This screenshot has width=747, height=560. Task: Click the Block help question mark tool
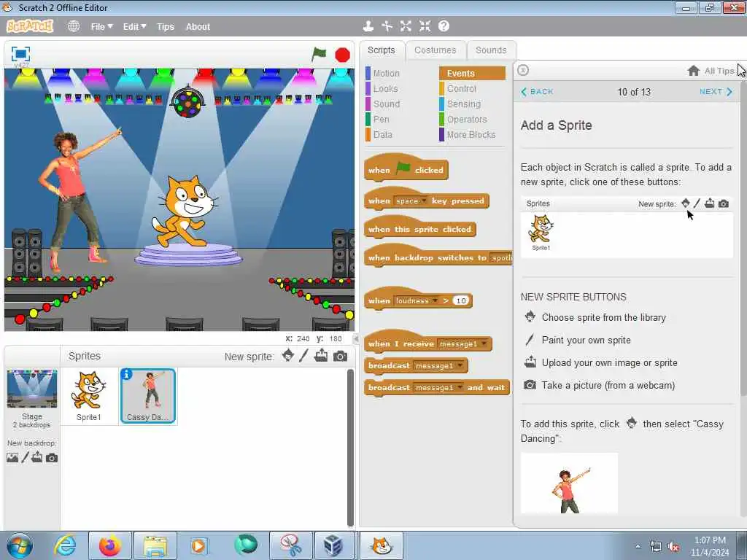point(444,26)
